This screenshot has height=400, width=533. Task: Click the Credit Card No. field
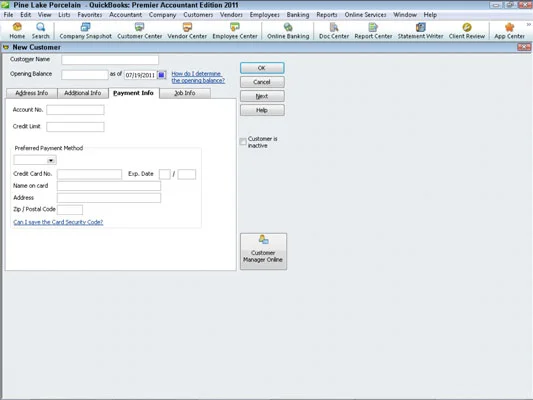[89, 174]
